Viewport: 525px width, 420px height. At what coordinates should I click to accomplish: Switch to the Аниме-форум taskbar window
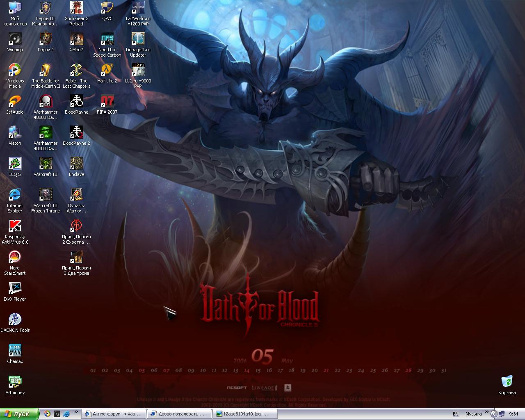(114, 414)
